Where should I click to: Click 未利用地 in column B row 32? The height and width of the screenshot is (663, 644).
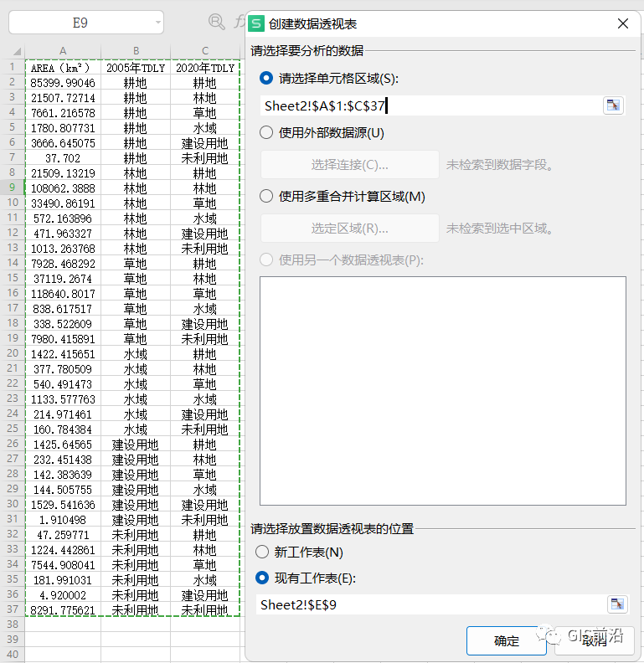136,535
